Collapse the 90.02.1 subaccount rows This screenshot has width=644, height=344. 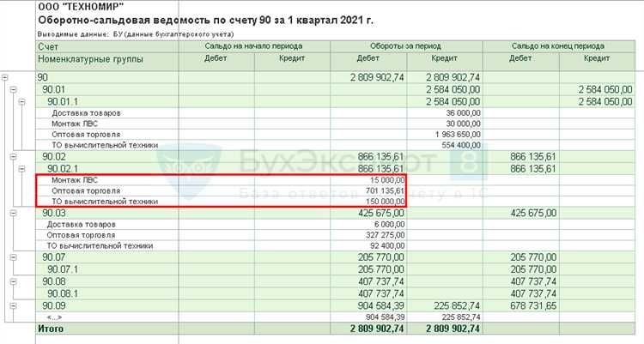click(x=21, y=169)
